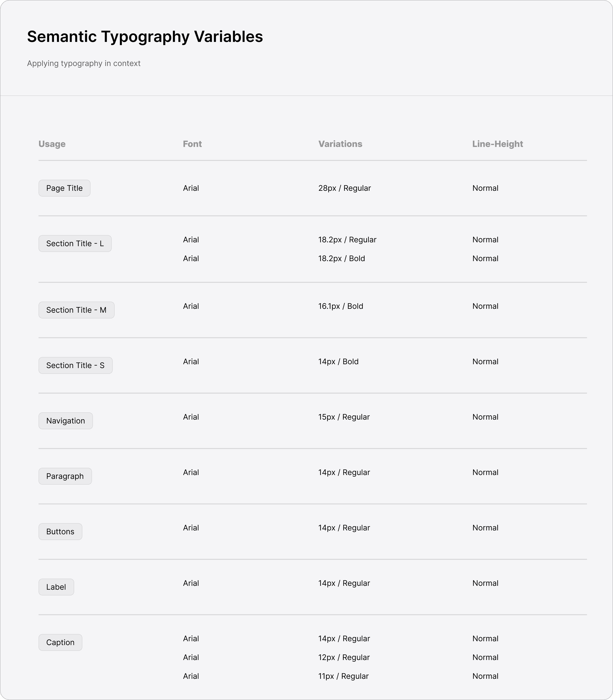Click the Page Title tag
Viewport: 613px width, 700px height.
(64, 188)
